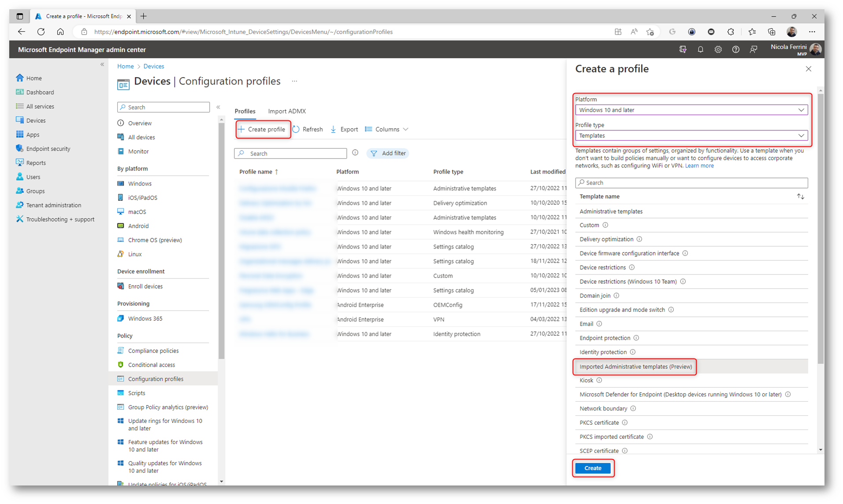Screen dimensions: 843x504
Task: Click the profiles list Search field
Action: click(290, 153)
